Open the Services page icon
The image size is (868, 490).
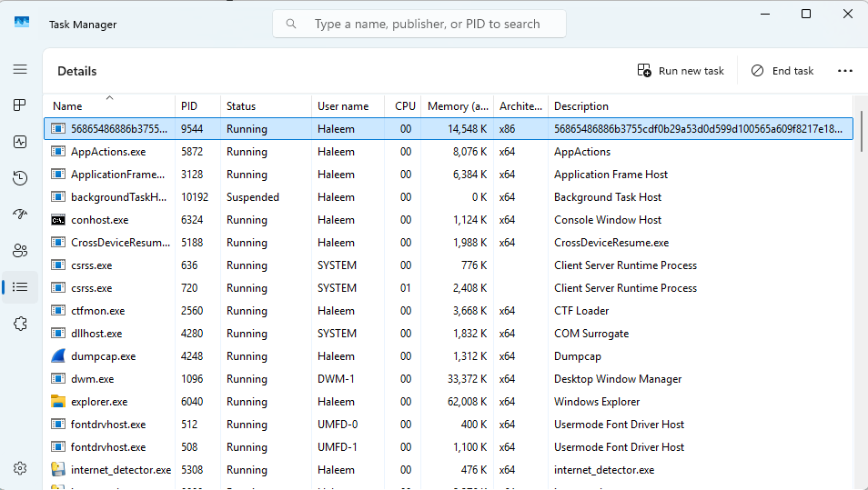20,324
